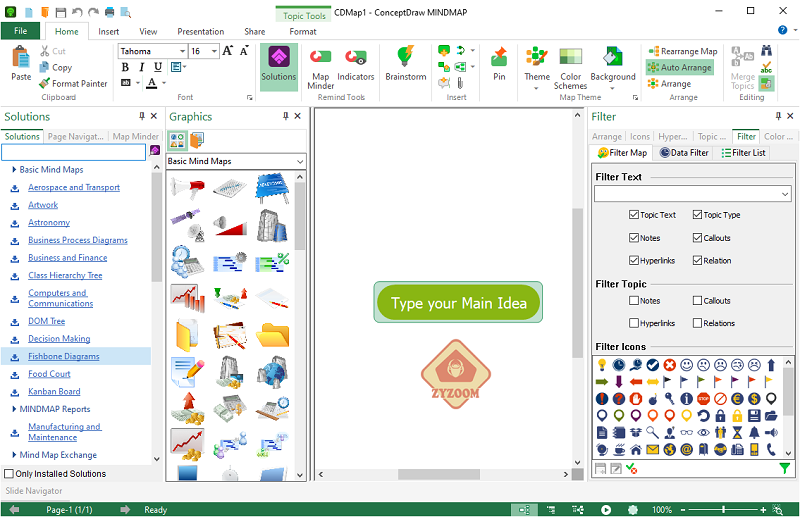Expand the Mind Map Exchange node
This screenshot has width=800, height=517.
14,455
